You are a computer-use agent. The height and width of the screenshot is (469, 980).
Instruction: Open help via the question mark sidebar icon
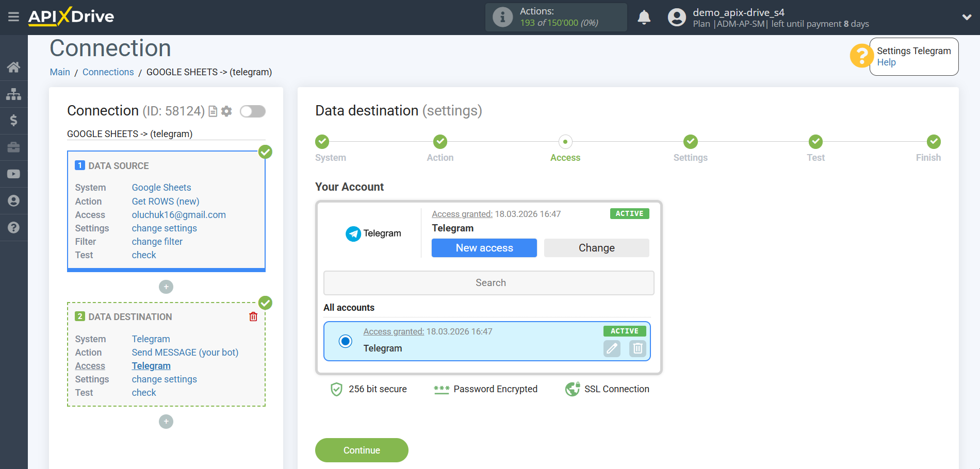[x=13, y=227]
